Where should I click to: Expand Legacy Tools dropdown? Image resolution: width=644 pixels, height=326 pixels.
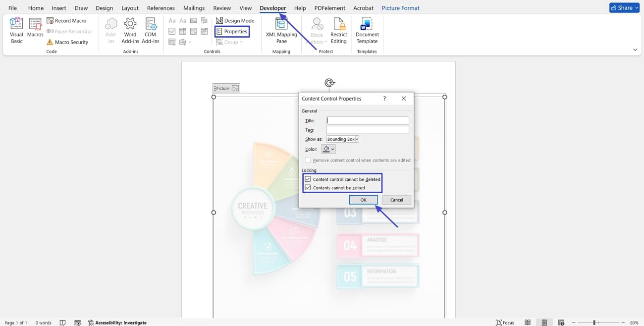185,42
